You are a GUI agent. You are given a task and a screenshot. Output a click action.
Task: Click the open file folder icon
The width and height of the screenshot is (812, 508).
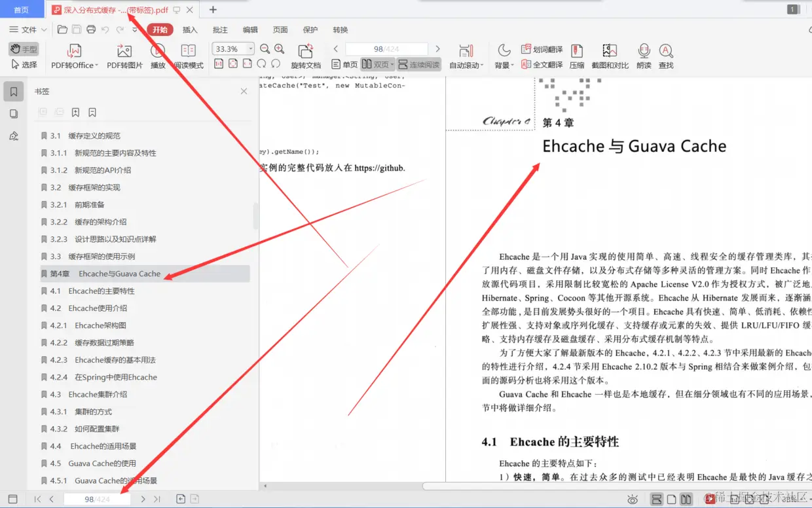tap(62, 29)
